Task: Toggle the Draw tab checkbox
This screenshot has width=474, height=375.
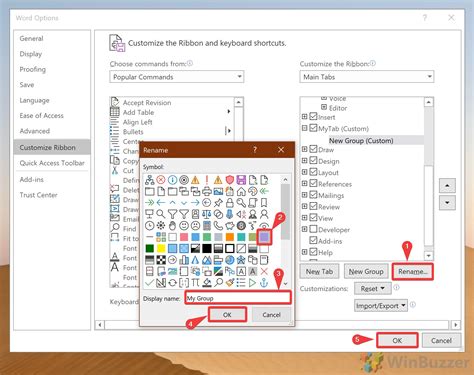Action: 313,149
